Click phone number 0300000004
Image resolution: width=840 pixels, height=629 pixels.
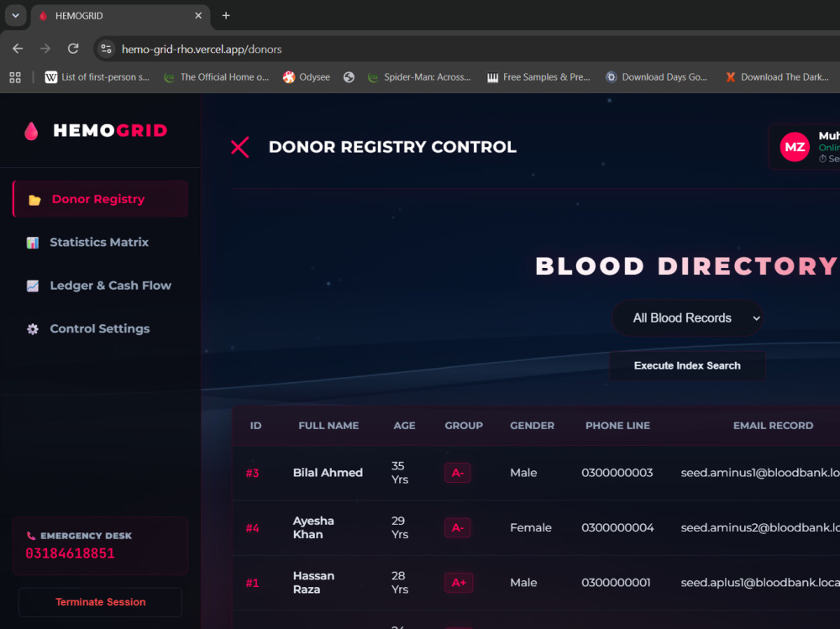617,527
